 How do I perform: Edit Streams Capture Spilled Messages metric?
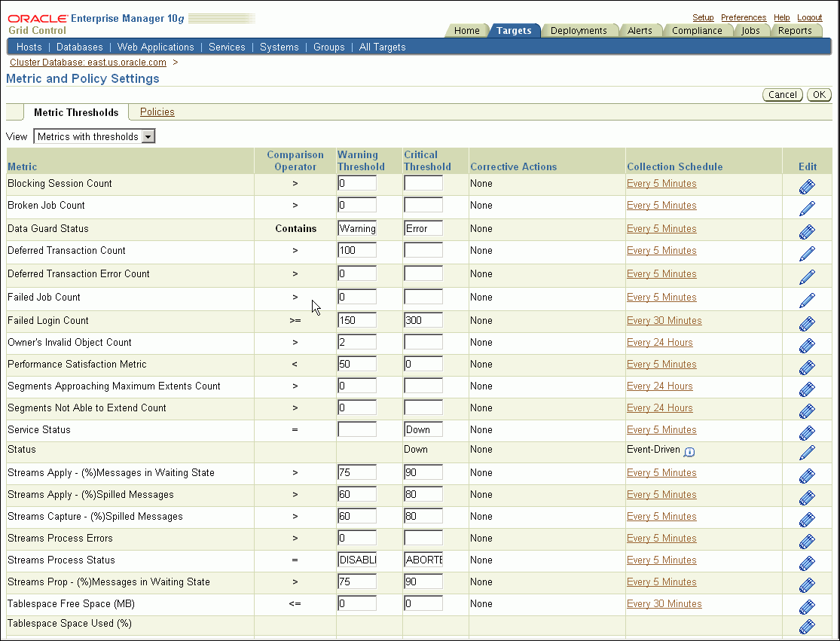(807, 520)
